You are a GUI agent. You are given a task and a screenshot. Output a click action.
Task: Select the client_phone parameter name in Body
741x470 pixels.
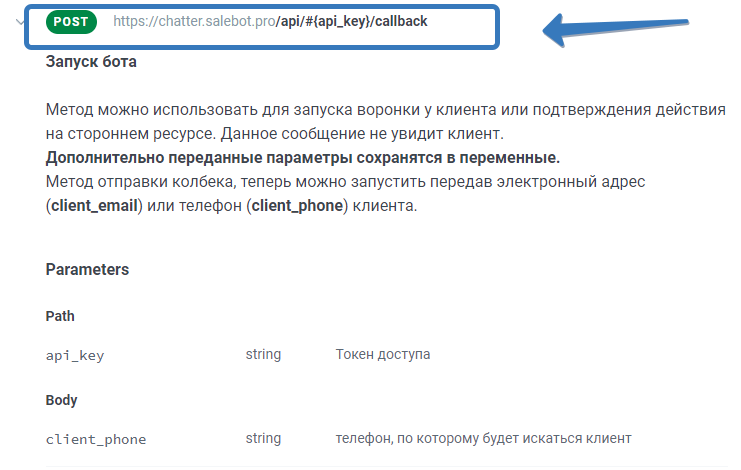96,439
